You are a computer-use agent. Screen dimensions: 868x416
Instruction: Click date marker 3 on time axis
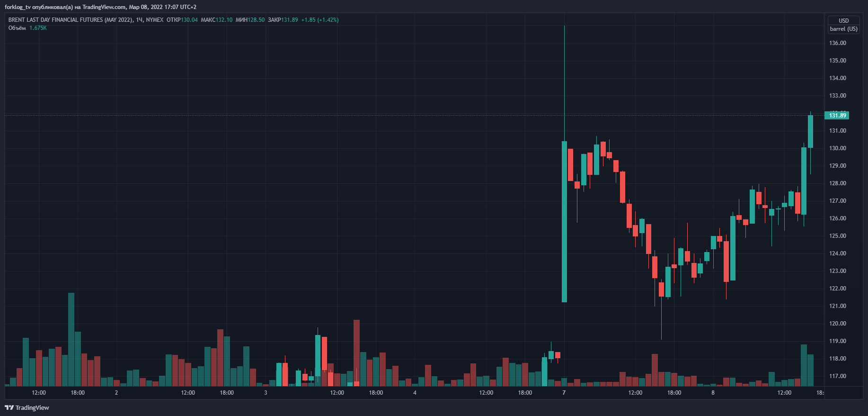(x=266, y=393)
